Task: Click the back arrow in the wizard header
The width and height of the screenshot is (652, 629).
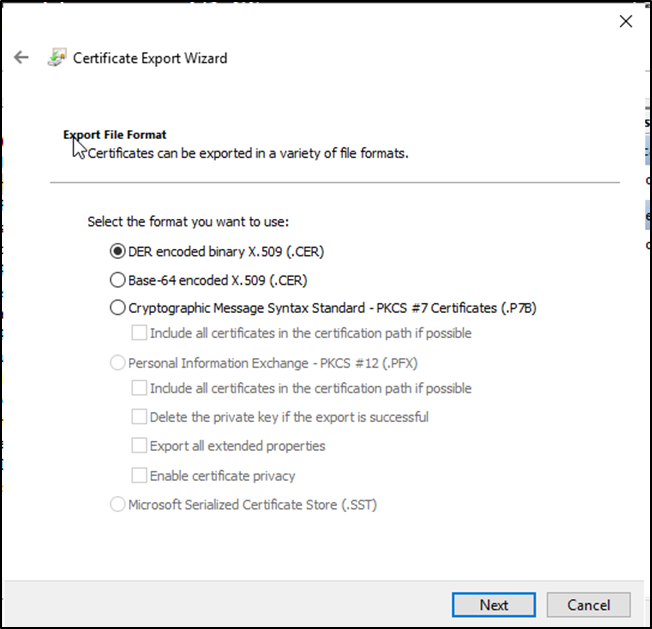Action: tap(22, 58)
